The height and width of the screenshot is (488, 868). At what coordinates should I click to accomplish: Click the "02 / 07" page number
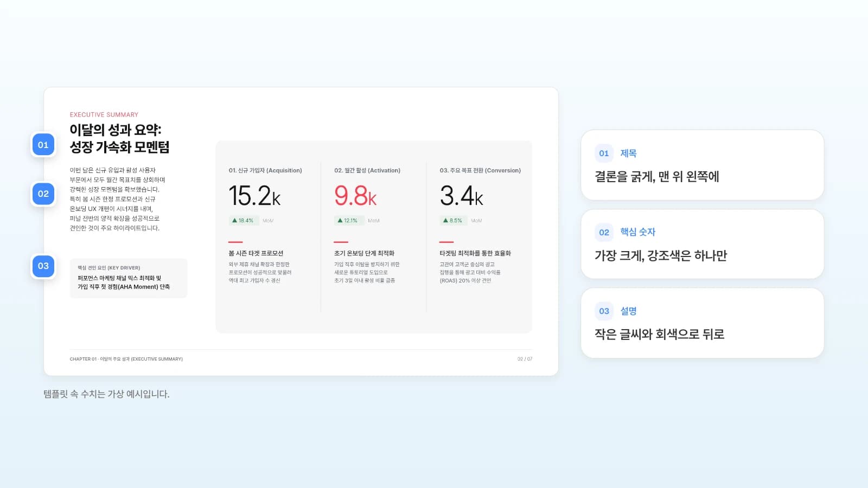(x=525, y=359)
